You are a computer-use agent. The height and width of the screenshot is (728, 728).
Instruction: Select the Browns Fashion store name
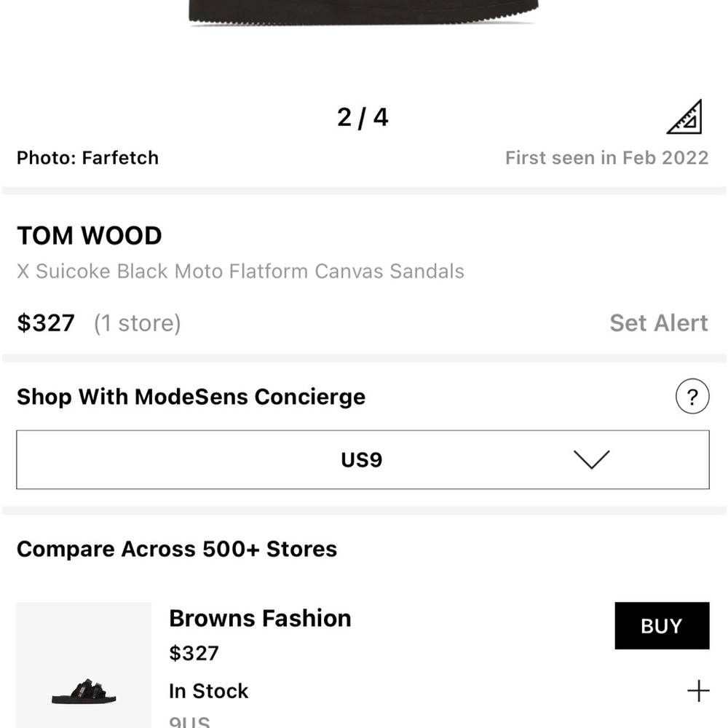[x=260, y=618]
